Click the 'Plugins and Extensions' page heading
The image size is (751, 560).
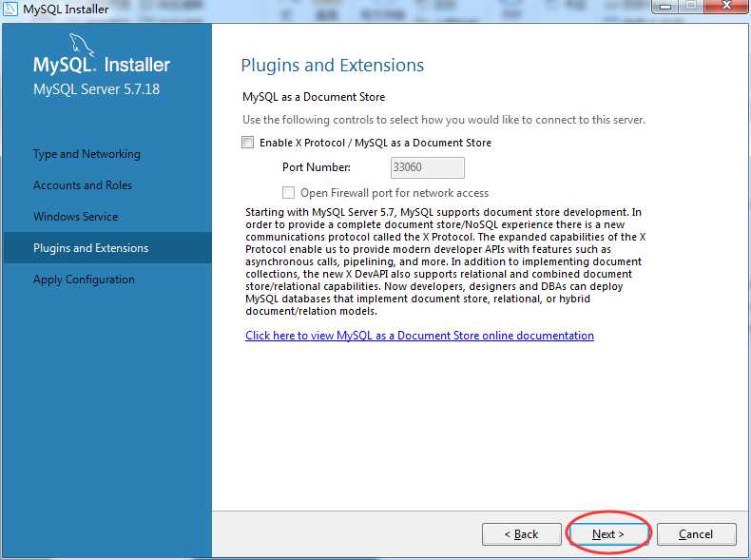coord(333,66)
